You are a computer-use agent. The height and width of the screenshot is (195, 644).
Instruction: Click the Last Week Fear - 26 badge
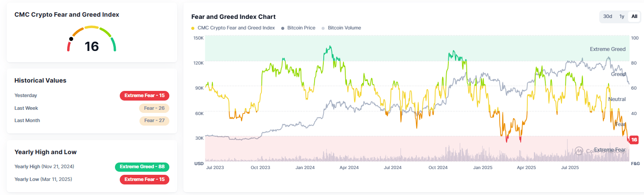pyautogui.click(x=154, y=108)
